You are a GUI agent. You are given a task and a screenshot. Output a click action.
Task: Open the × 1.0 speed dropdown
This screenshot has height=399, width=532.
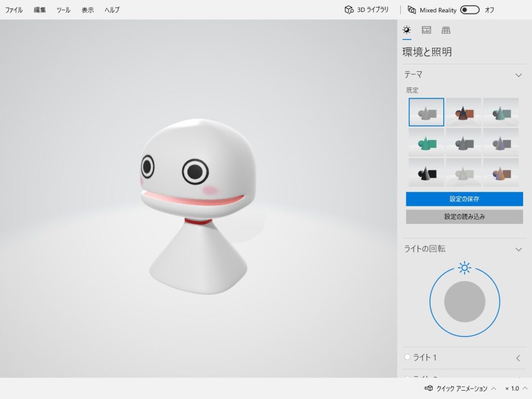coord(523,389)
